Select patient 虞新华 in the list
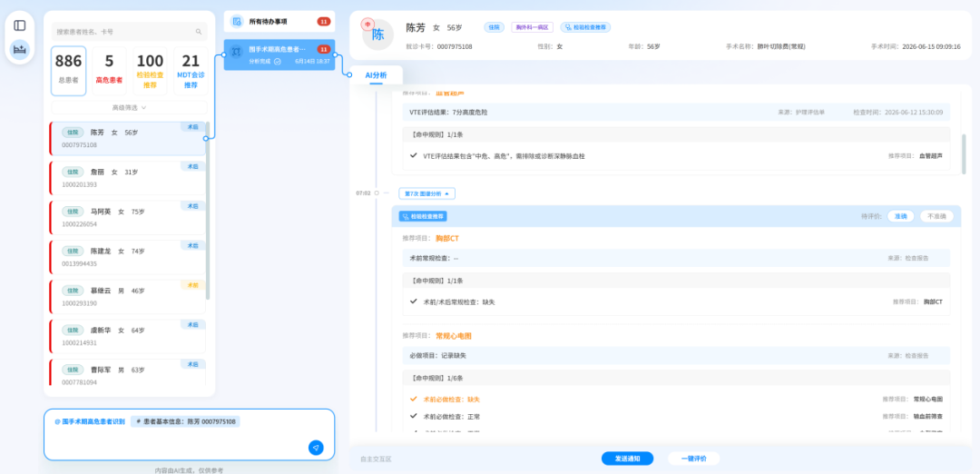This screenshot has width=980, height=474. (128, 336)
